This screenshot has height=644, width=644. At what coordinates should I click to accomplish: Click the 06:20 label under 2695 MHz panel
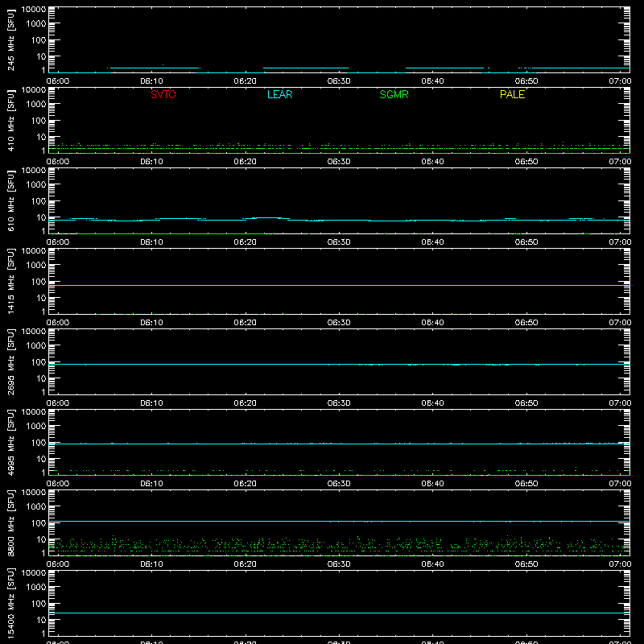pos(246,403)
